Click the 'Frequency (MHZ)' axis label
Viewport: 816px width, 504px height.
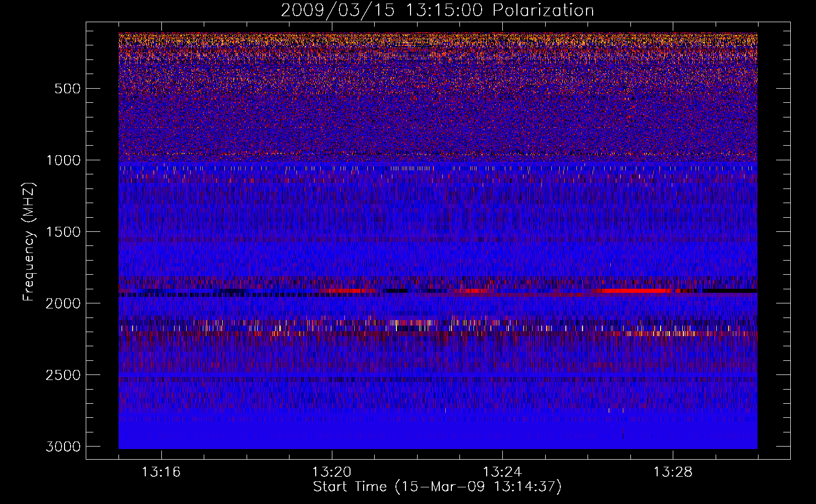29,242
